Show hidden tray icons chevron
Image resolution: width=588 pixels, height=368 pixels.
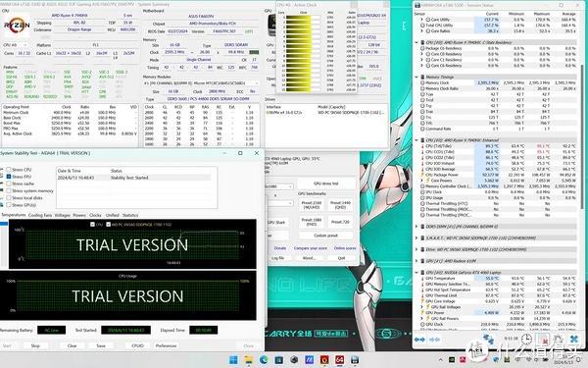pyautogui.click(x=441, y=360)
